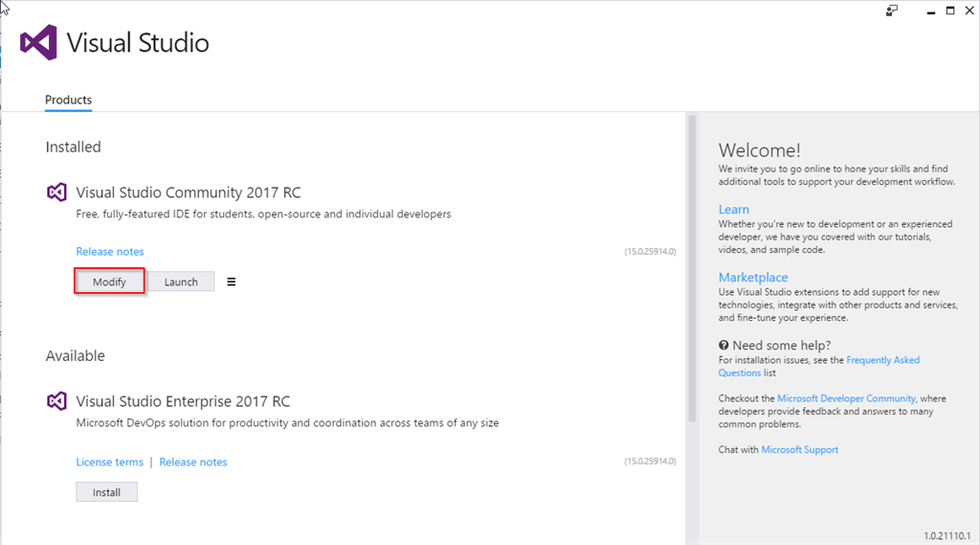Click the Visual Studio Enterprise 2017 RC icon
The height and width of the screenshot is (545, 980).
pos(56,400)
